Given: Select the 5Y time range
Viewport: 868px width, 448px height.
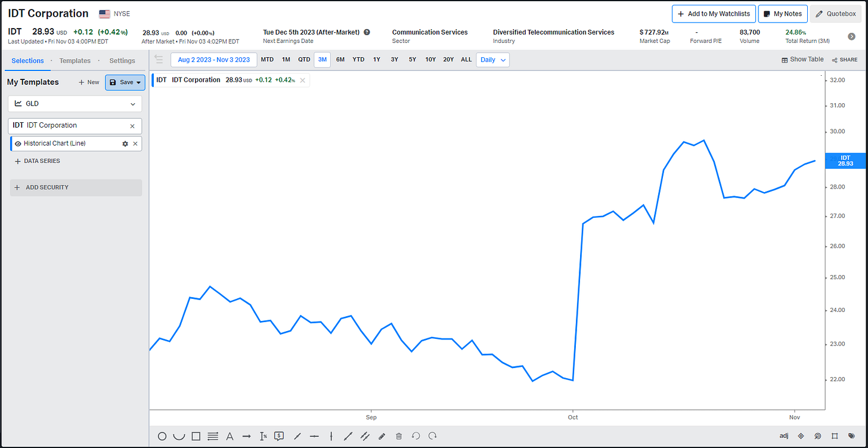Looking at the screenshot, I should click(x=413, y=60).
